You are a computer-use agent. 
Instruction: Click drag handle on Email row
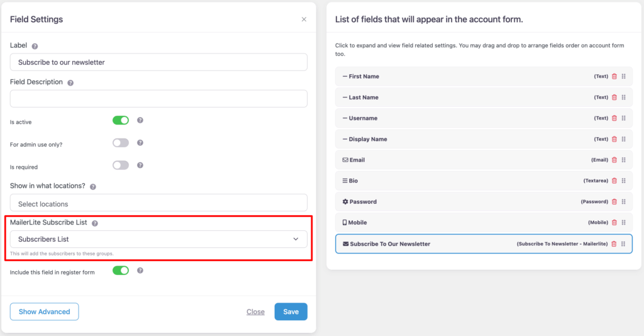(x=623, y=160)
